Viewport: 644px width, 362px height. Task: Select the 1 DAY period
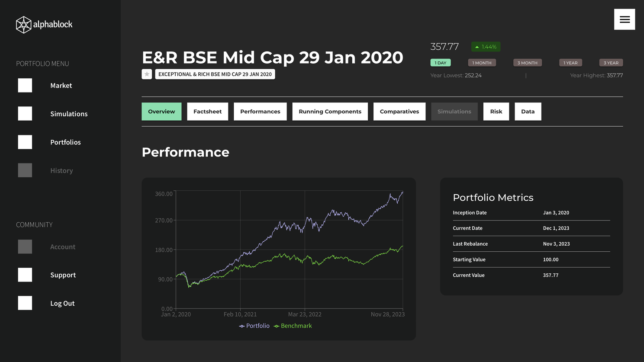pos(440,63)
